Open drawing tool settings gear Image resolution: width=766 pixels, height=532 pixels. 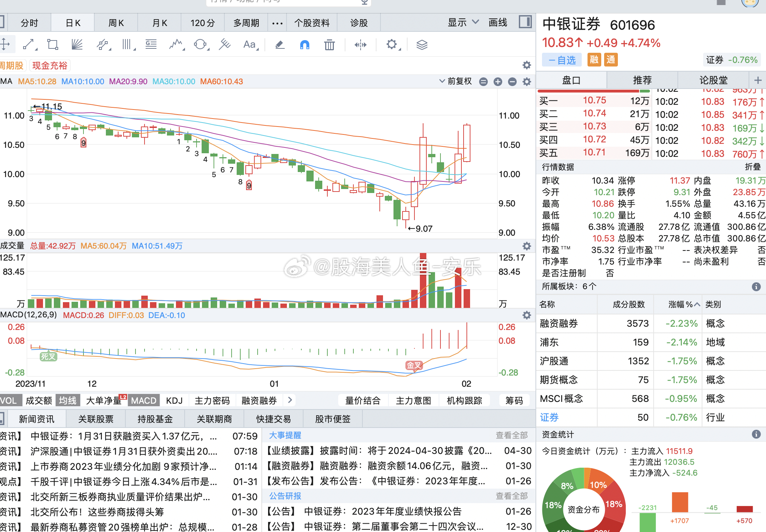(x=392, y=44)
